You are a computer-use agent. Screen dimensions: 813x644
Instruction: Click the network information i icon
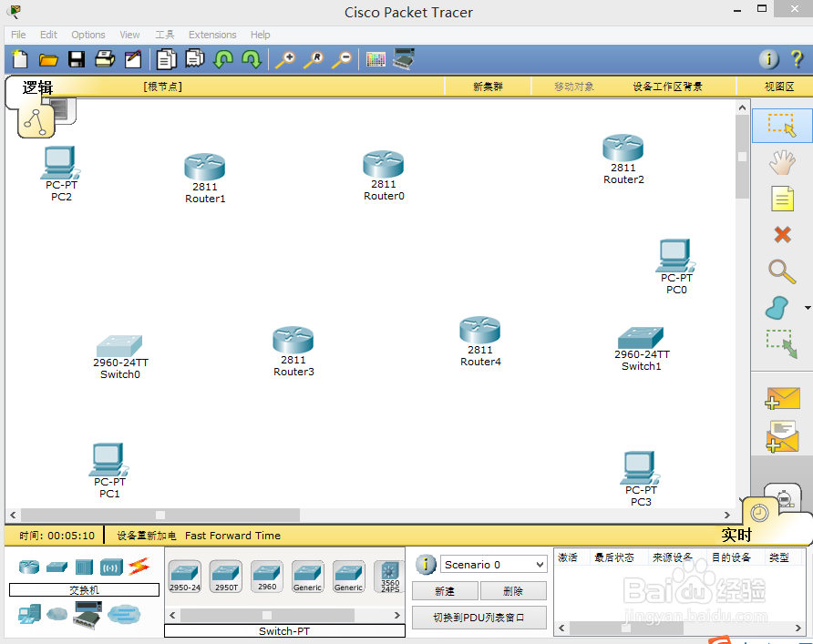[x=769, y=59]
